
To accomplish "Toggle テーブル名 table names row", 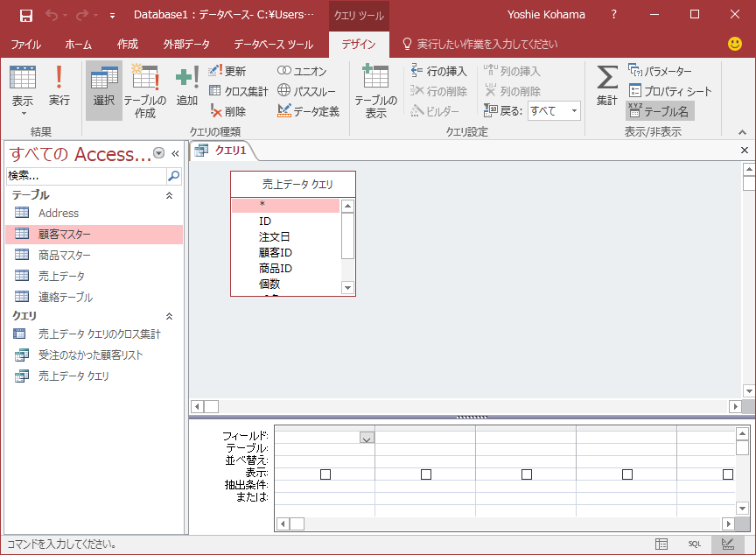I will coord(660,111).
